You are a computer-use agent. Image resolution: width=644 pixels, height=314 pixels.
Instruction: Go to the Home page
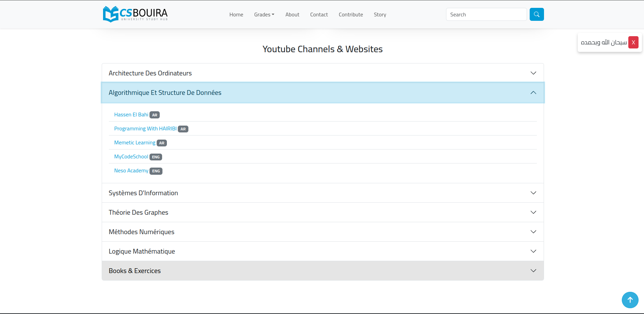pyautogui.click(x=236, y=15)
